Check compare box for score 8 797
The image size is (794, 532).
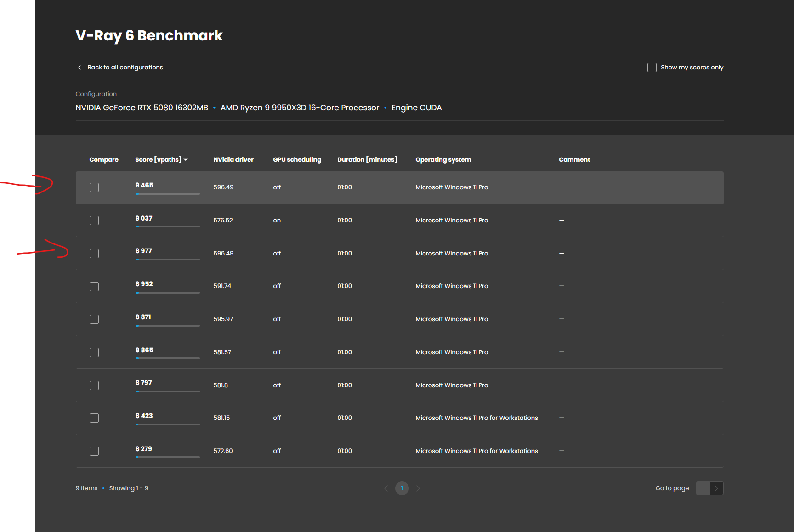pos(94,385)
